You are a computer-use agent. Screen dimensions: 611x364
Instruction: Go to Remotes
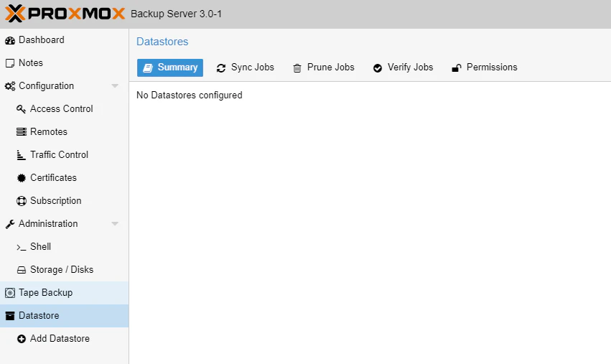[65, 132]
